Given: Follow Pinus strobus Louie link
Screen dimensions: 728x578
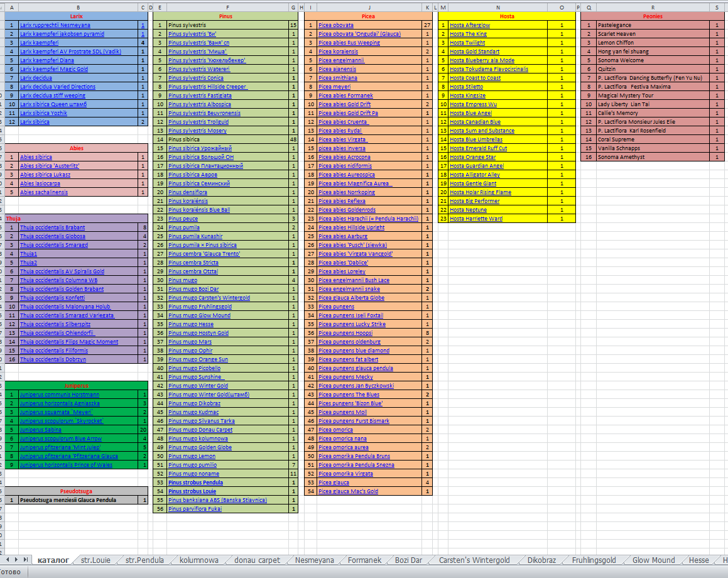Looking at the screenshot, I should point(192,491).
